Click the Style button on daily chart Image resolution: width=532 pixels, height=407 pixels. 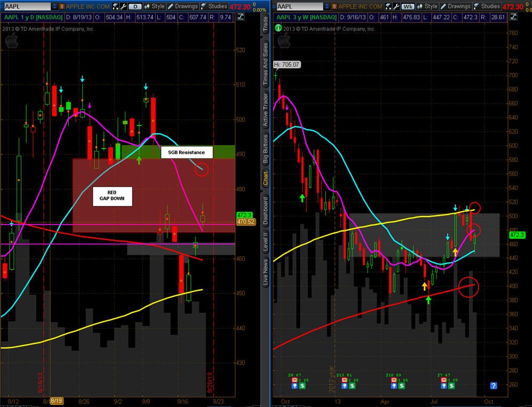pyautogui.click(x=155, y=6)
